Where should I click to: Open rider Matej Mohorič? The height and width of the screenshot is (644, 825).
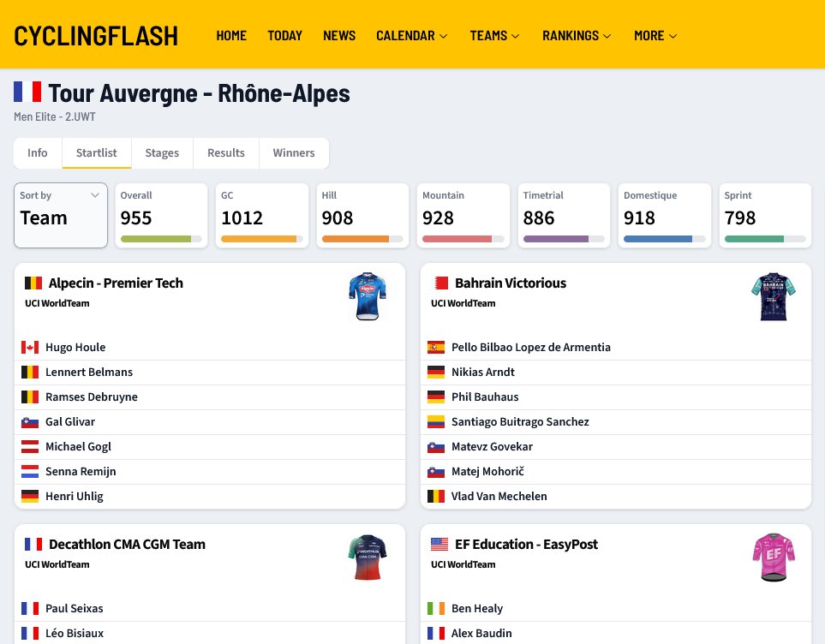[487, 471]
